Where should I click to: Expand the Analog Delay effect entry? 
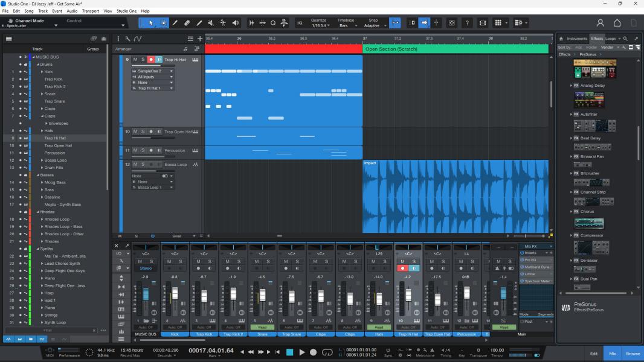click(x=571, y=86)
